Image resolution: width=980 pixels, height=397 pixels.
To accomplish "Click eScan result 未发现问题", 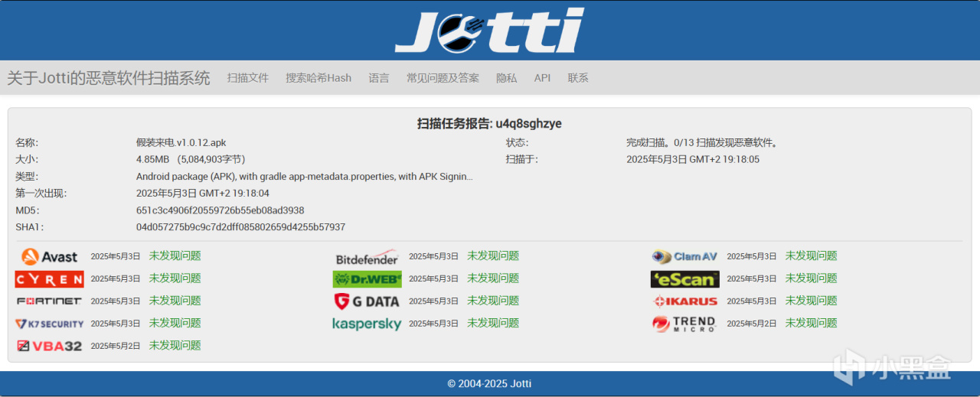I will pyautogui.click(x=812, y=278).
